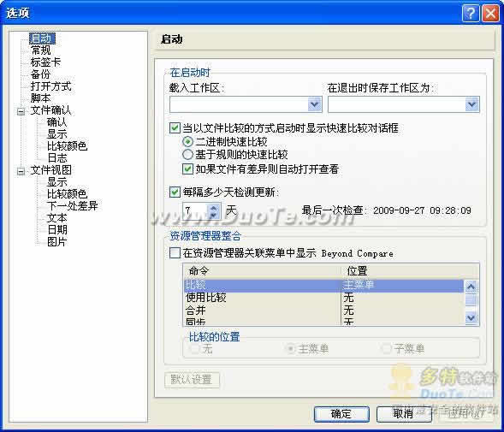
Task: Collapse the 文件确认 tree node
Action: point(21,111)
